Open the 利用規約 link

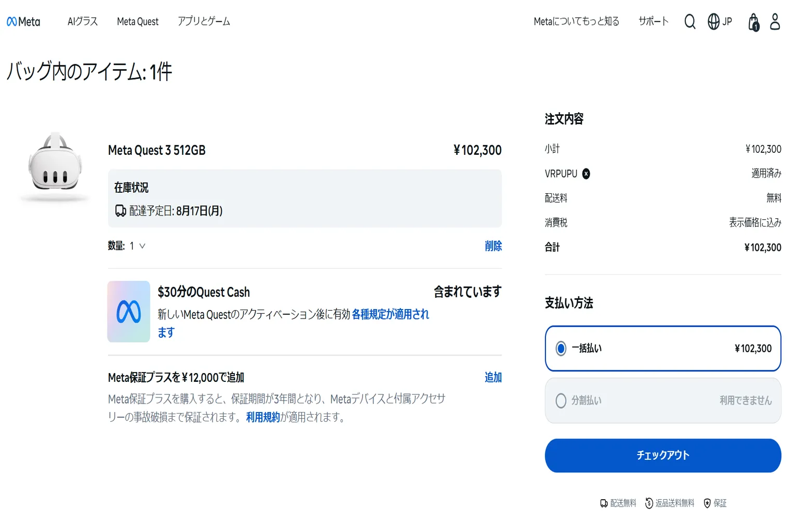[263, 417]
